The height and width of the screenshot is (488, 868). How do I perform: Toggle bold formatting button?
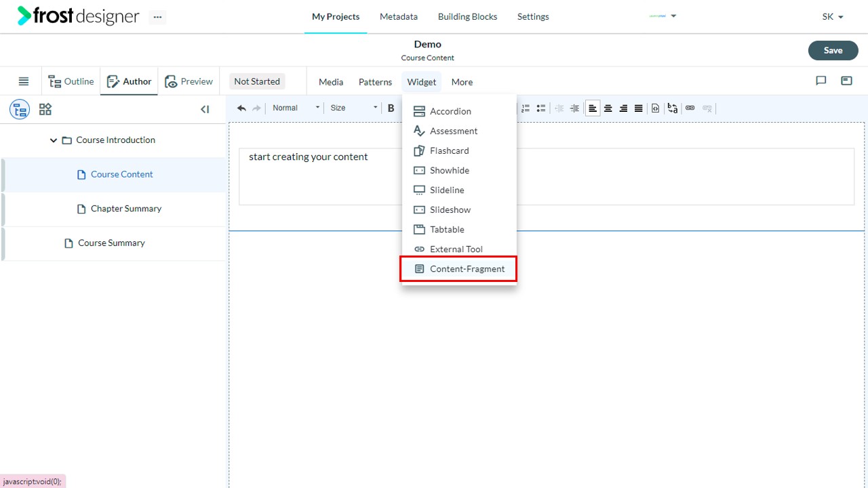tap(391, 108)
